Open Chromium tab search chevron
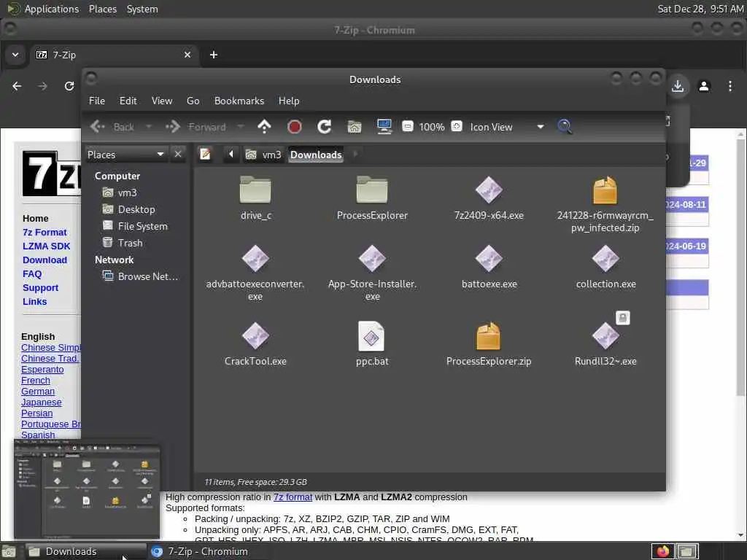This screenshot has width=747, height=560. click(15, 55)
